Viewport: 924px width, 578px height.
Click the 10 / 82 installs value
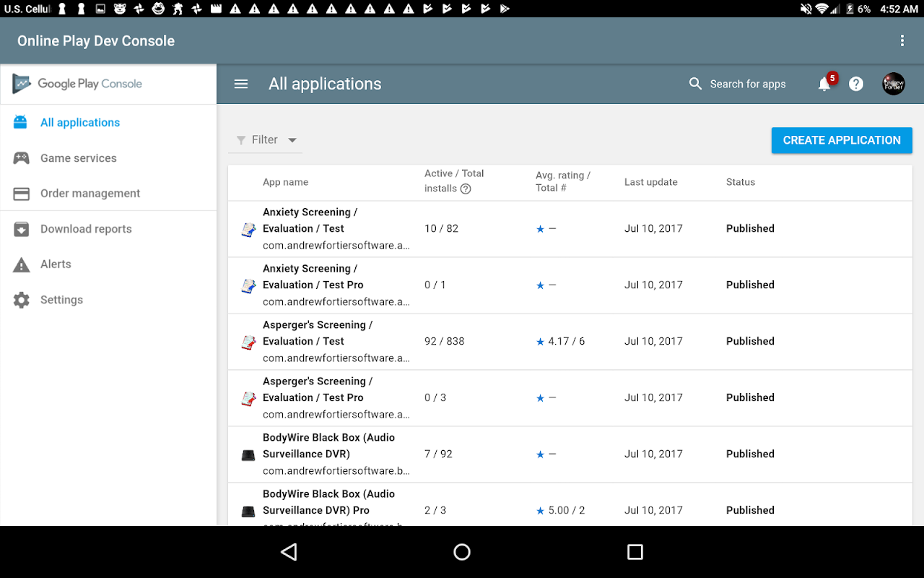pyautogui.click(x=442, y=228)
